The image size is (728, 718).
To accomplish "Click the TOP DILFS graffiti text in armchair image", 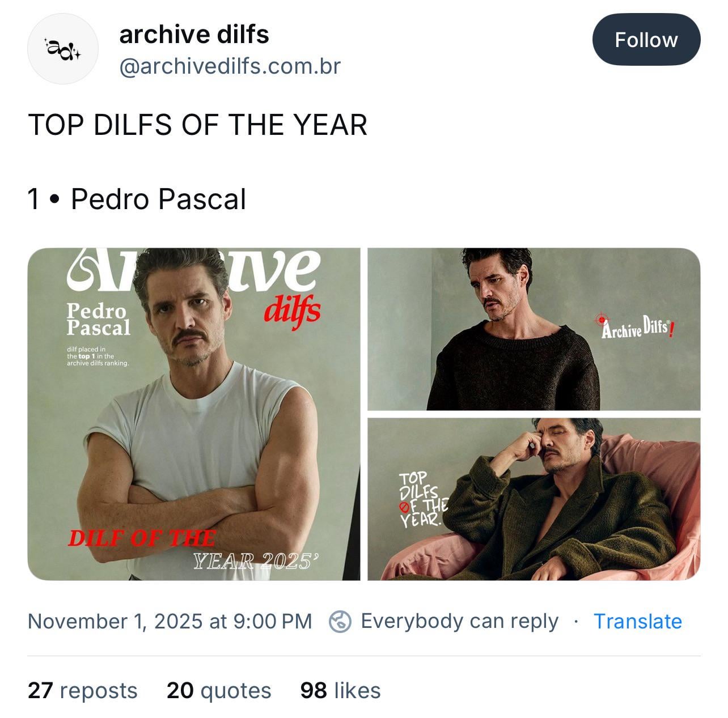I will click(422, 499).
